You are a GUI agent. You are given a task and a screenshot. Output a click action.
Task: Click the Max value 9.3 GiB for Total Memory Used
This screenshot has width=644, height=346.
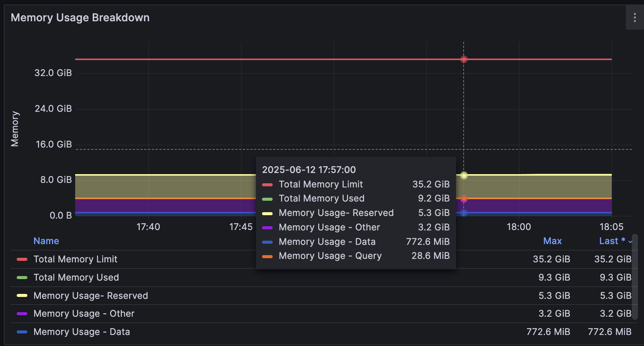(x=554, y=278)
